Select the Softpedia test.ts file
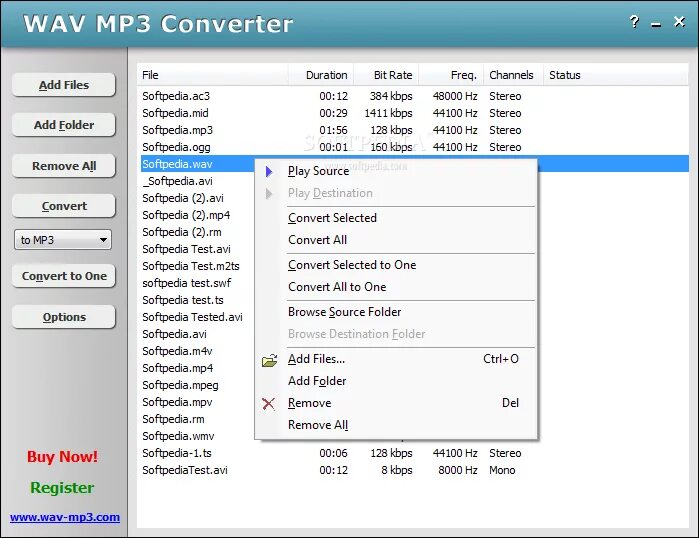This screenshot has height=538, width=699. [x=183, y=300]
